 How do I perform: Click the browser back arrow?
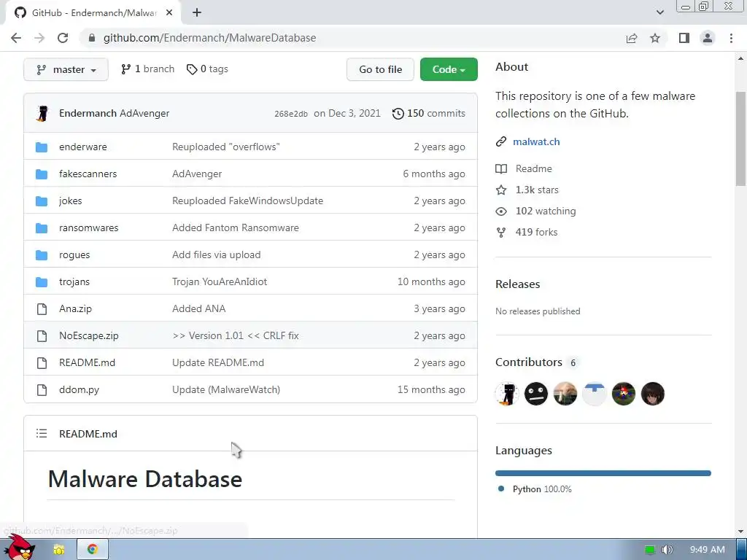point(16,38)
